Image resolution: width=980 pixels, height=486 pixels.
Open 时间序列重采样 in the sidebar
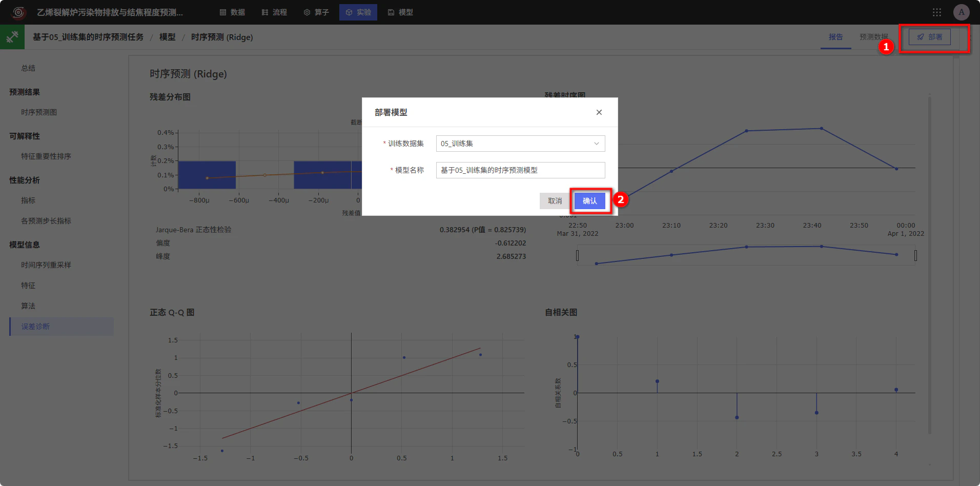coord(46,265)
